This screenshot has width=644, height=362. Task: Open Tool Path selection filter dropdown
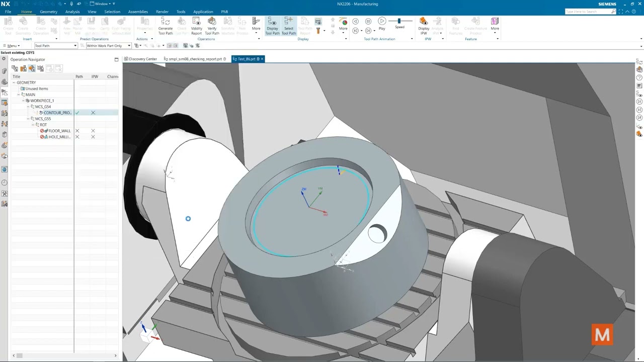tap(55, 46)
